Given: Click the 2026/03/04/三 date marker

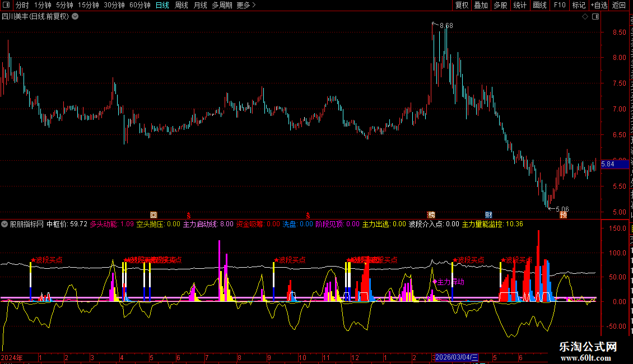Looking at the screenshot, I should pos(456,357).
